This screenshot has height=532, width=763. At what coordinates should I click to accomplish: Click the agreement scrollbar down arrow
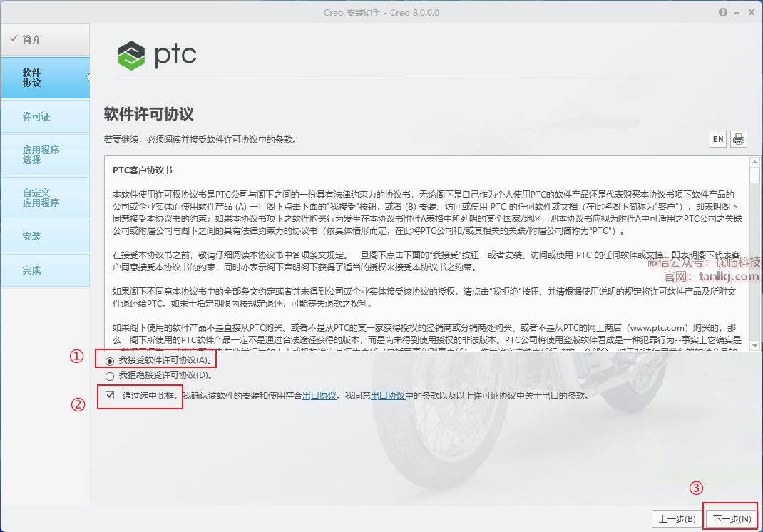coord(754,346)
